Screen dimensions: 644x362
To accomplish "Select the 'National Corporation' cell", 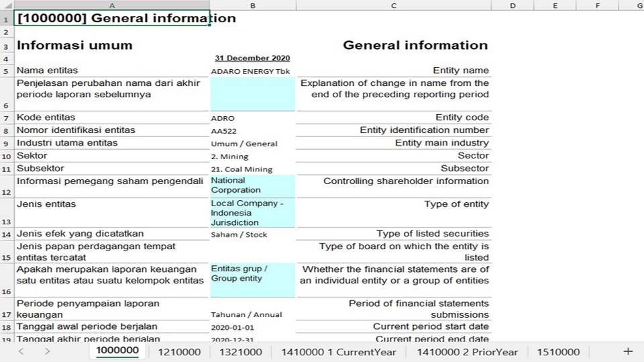I will point(253,186).
